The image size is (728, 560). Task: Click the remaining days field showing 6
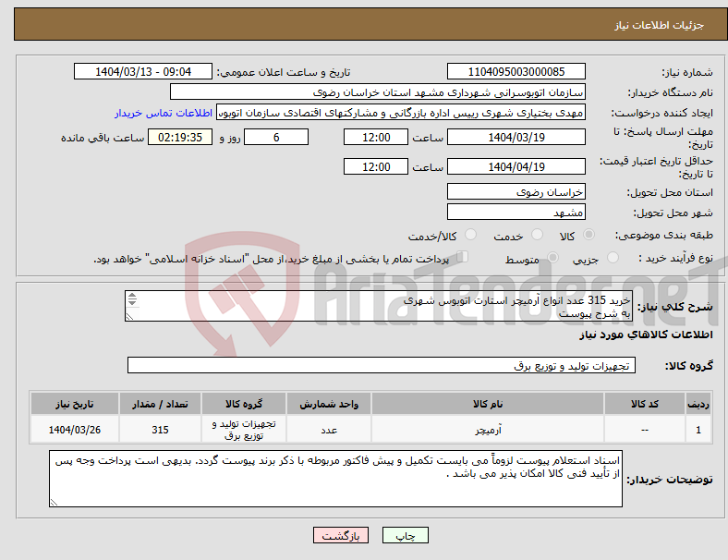[x=276, y=138]
